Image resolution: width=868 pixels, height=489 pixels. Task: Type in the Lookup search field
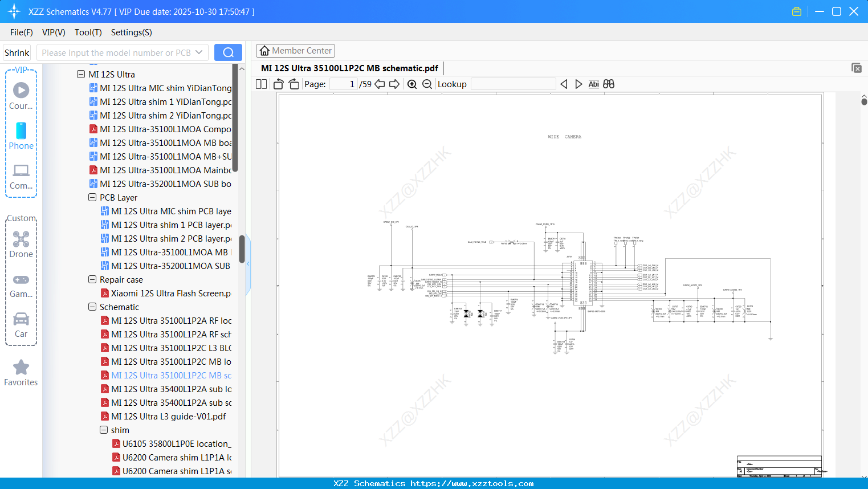click(x=513, y=84)
